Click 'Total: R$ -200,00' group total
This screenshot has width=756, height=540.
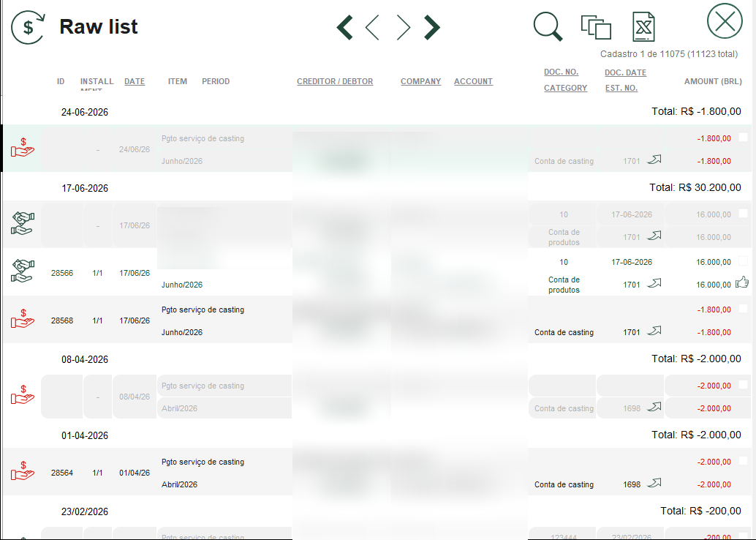700,511
